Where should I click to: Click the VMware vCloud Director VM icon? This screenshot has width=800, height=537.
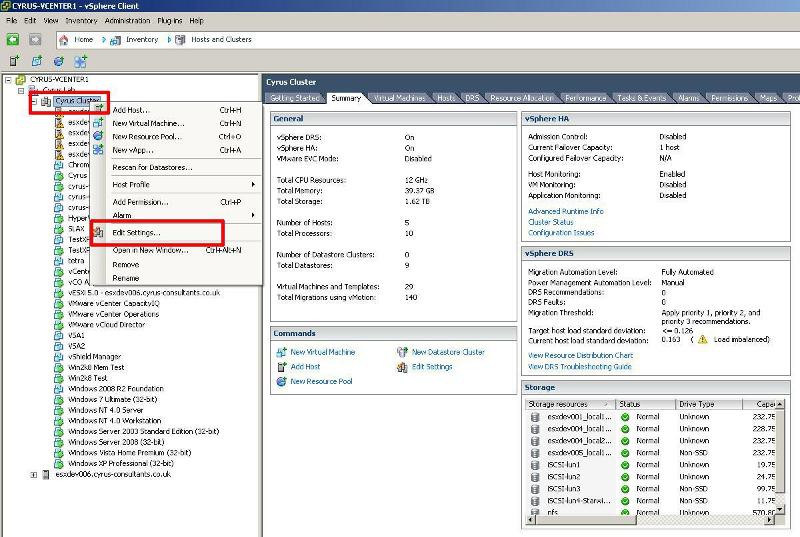59,325
